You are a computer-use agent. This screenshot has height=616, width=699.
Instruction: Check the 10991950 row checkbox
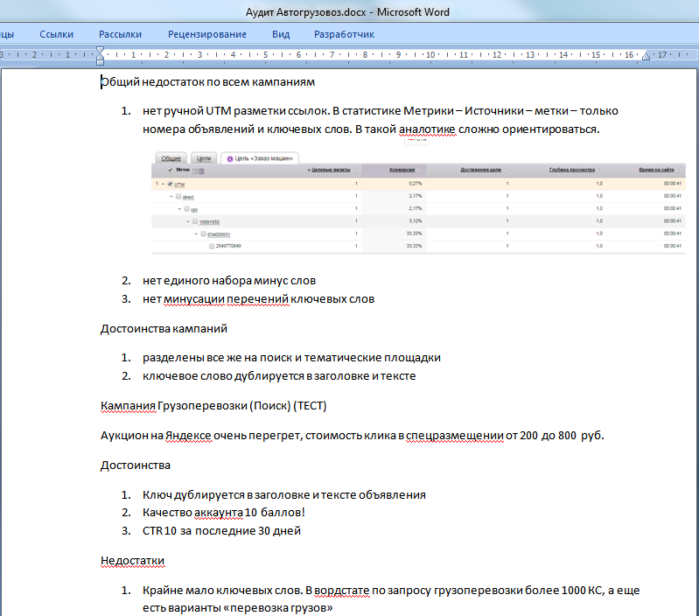195,221
